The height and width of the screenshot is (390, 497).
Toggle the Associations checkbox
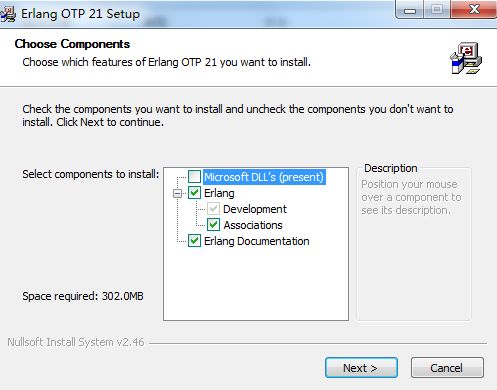[213, 225]
